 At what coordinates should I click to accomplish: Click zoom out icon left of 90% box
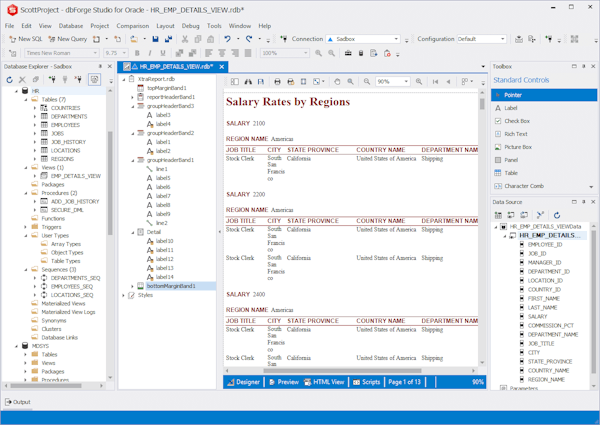tap(367, 81)
